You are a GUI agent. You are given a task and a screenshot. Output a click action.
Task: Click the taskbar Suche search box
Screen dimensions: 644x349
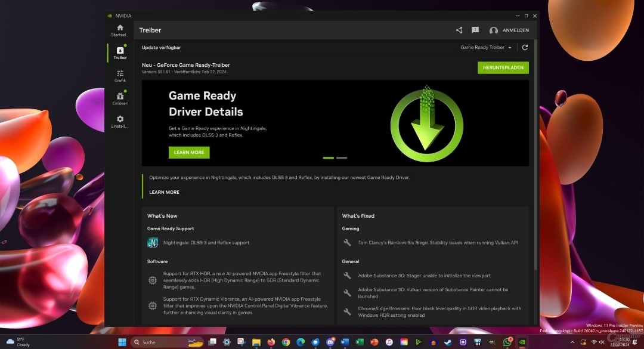click(x=168, y=342)
